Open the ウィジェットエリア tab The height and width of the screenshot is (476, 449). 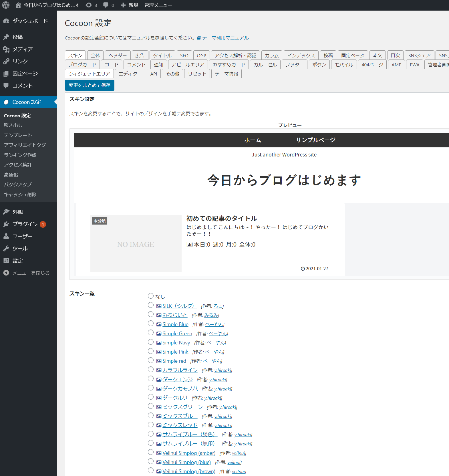pyautogui.click(x=89, y=74)
